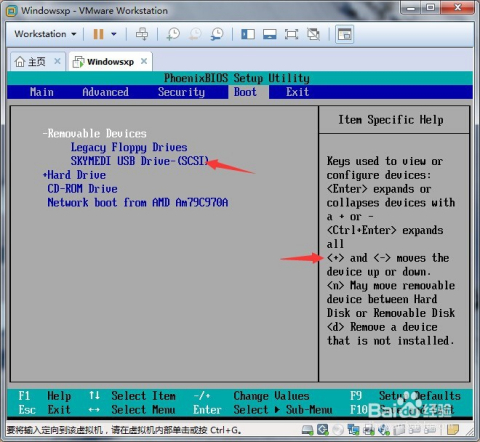480x442 pixels.
Task: Select the CD-ROM Drive boot entry
Action: (82, 189)
